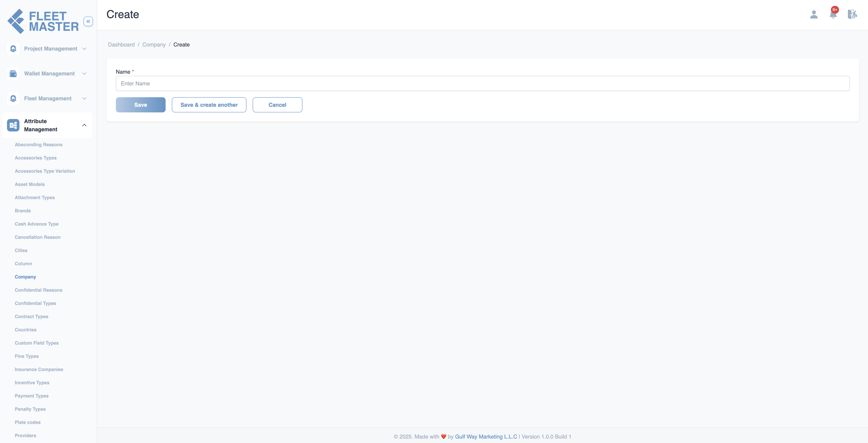Open Confidential Types

(x=35, y=303)
